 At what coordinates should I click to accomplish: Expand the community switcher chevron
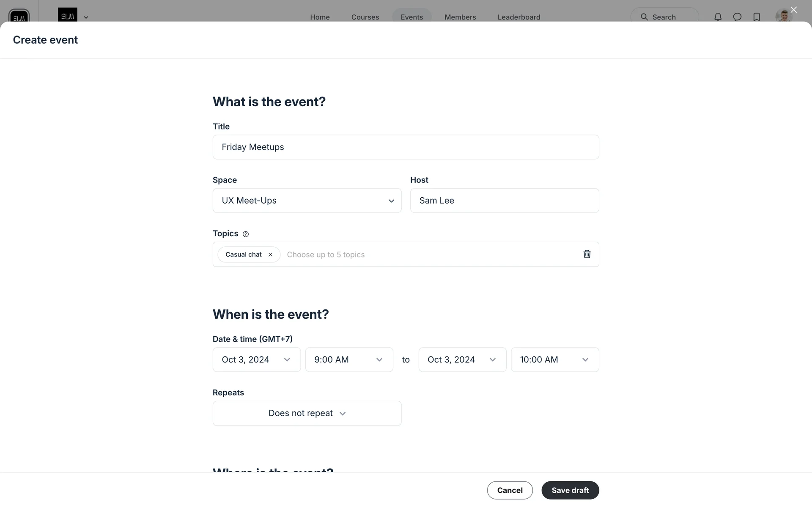(x=86, y=17)
